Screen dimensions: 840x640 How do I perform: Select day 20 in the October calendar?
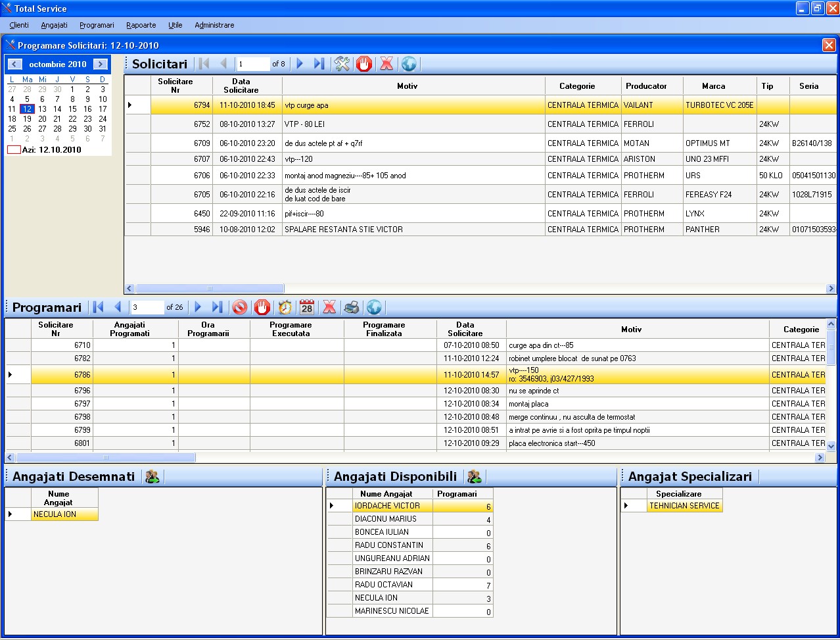tap(42, 119)
